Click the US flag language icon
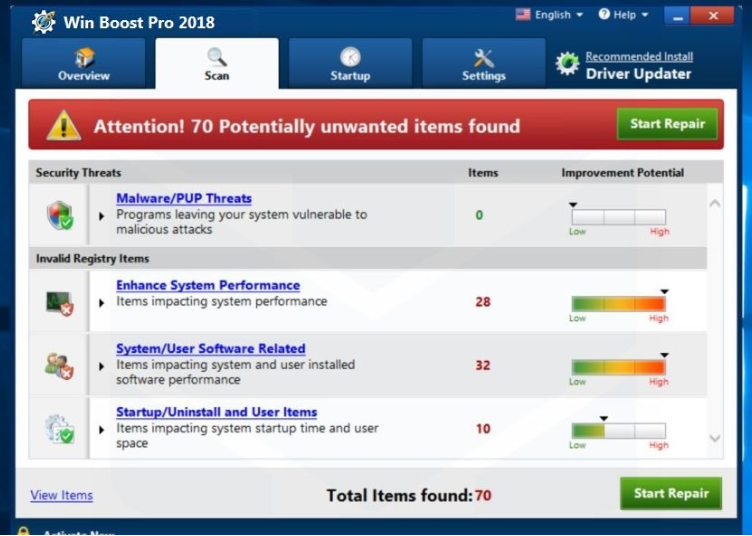 pos(523,14)
